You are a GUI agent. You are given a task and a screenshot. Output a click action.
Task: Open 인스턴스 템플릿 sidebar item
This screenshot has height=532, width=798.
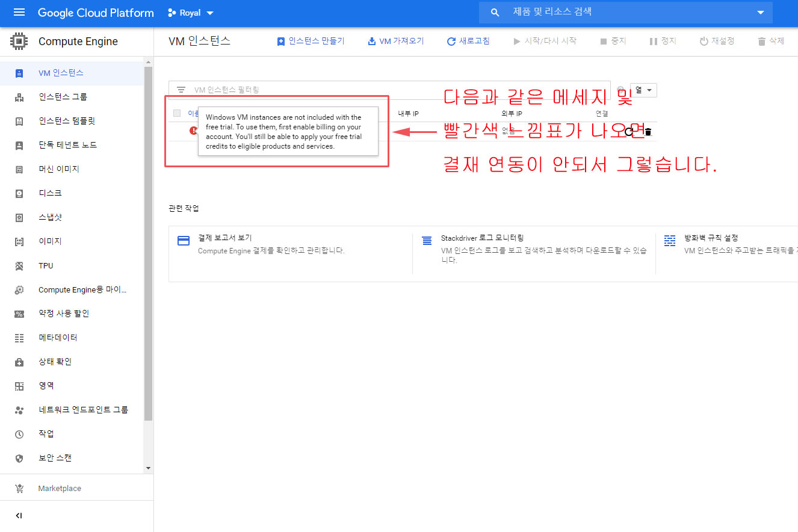click(x=72, y=121)
